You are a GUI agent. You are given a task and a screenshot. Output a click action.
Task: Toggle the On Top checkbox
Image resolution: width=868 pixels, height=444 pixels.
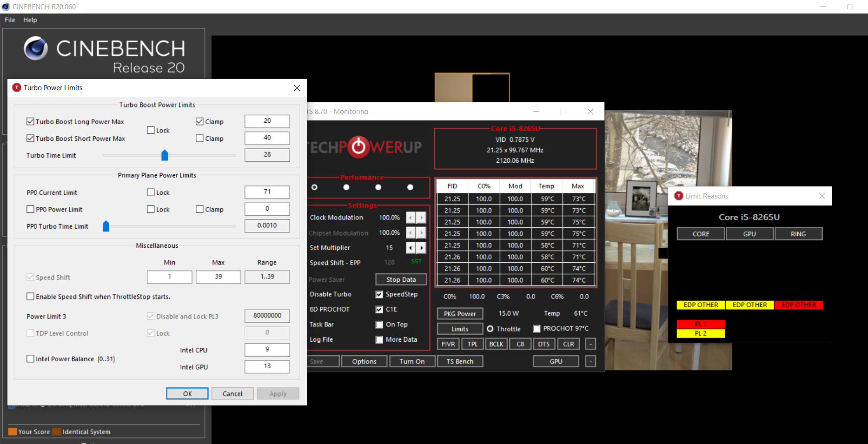coord(379,325)
